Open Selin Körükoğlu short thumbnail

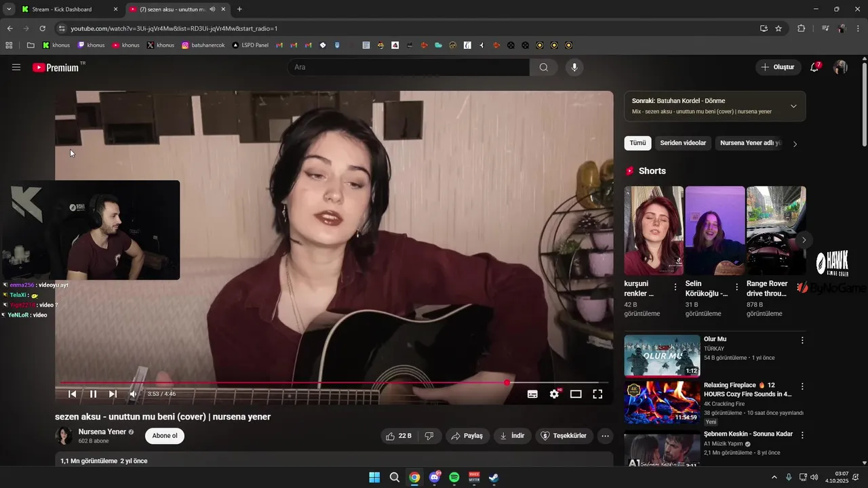[715, 230]
